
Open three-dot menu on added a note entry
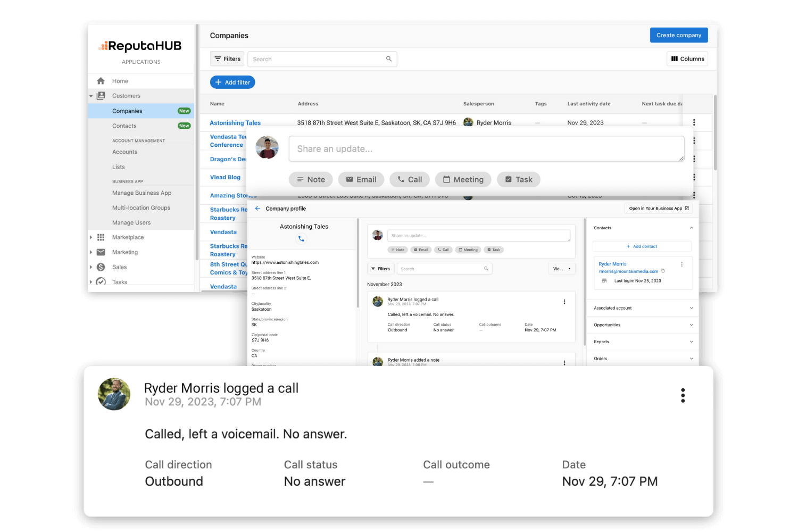click(x=564, y=362)
